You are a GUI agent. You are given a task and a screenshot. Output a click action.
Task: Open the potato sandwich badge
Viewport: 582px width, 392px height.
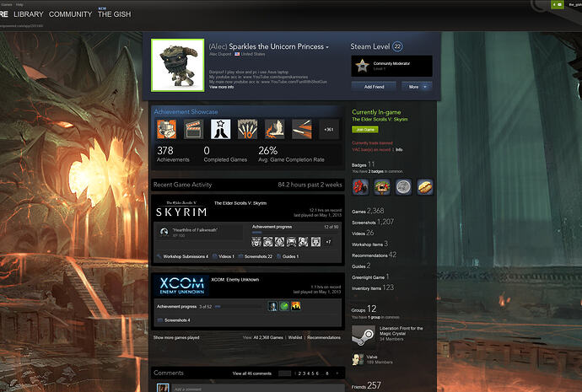pyautogui.click(x=425, y=186)
